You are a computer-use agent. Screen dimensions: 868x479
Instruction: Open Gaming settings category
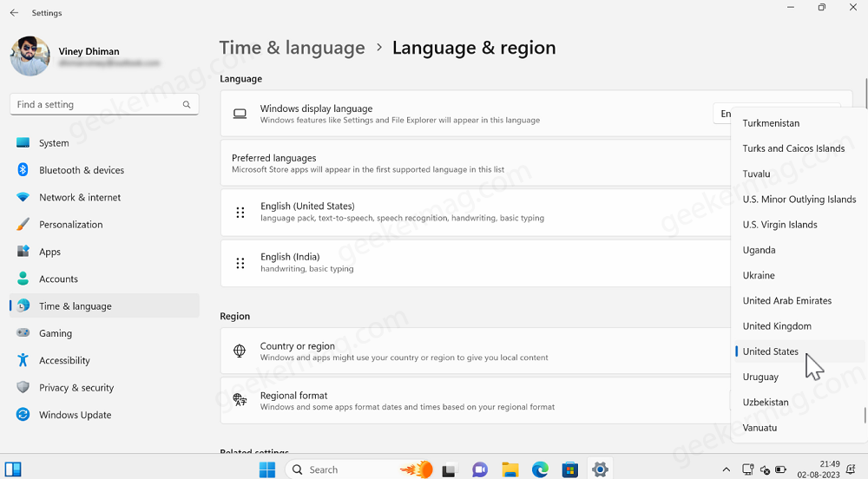[x=104, y=333]
